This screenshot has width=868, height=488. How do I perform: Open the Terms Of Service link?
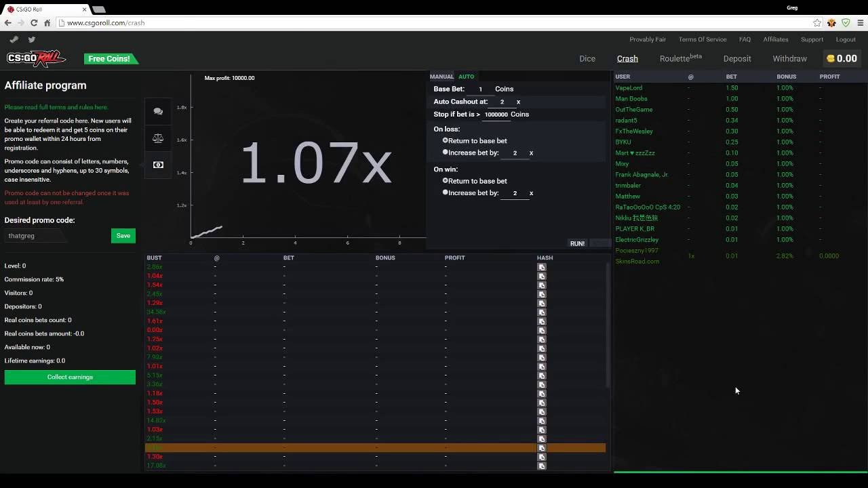point(703,39)
